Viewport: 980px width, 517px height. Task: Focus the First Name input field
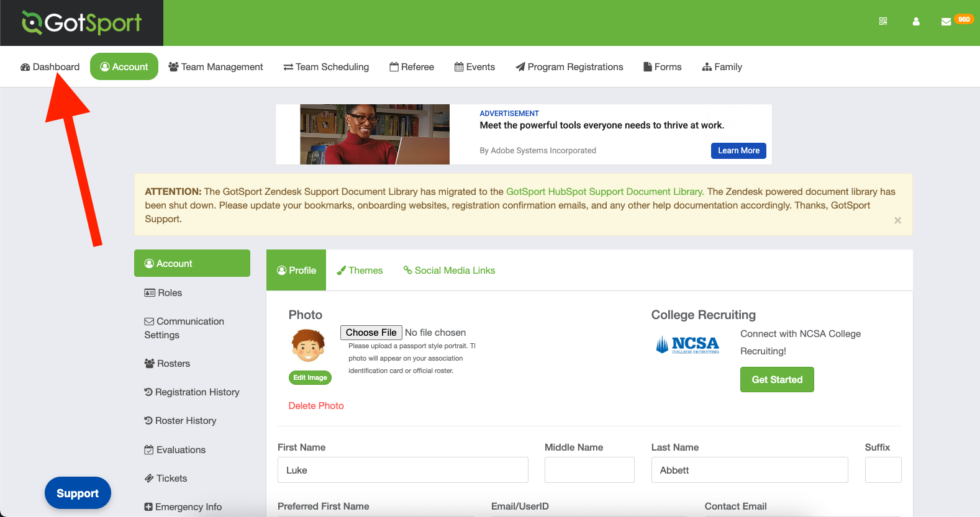click(402, 470)
